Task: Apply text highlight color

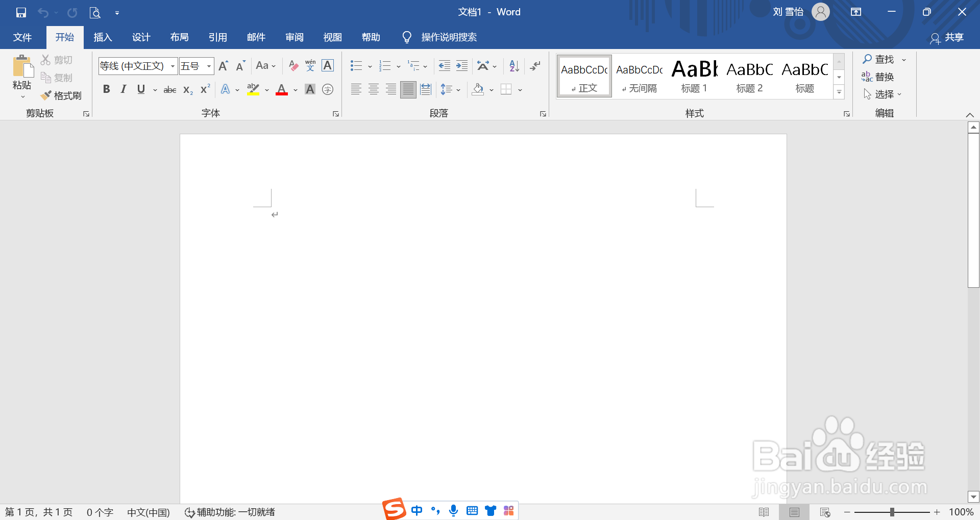Action: tap(253, 89)
